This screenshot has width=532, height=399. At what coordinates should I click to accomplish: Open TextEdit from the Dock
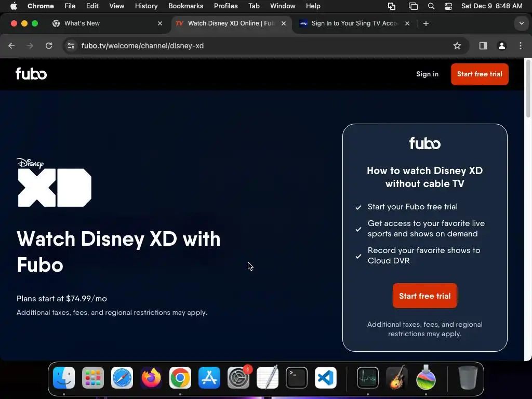click(x=268, y=378)
